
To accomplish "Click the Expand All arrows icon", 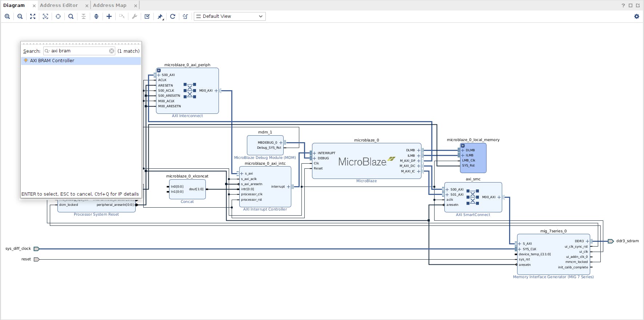I will tap(96, 16).
